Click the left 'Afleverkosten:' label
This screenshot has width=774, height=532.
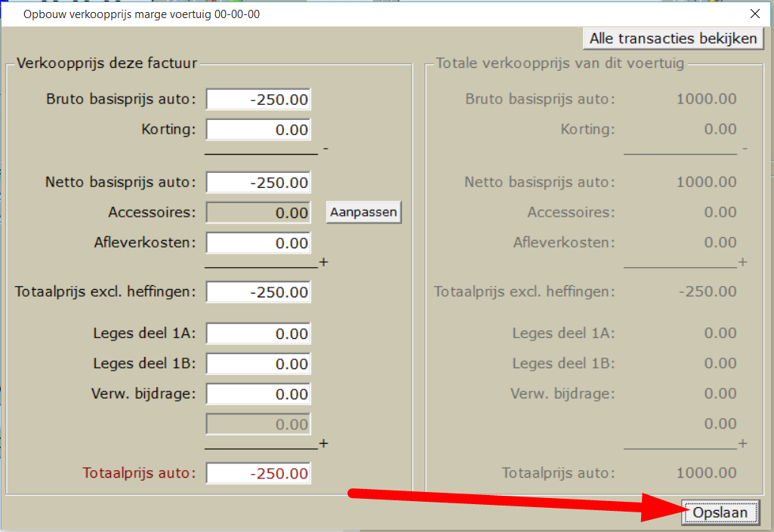[145, 242]
